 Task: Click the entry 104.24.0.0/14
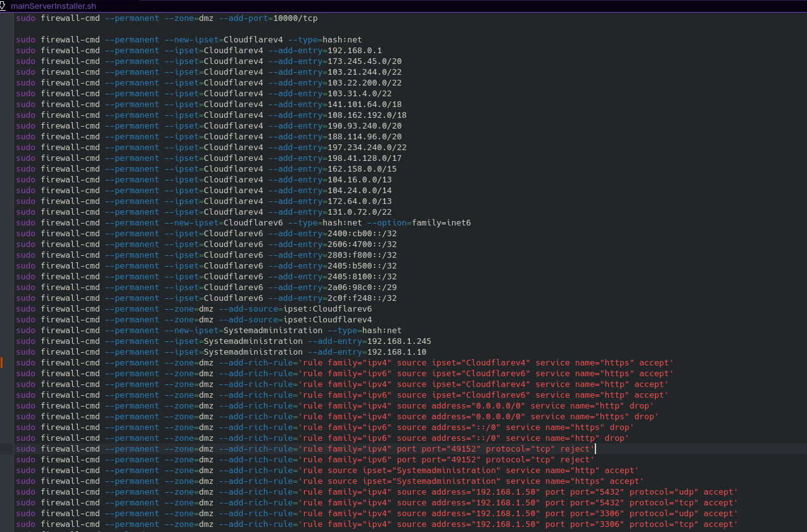(x=360, y=190)
